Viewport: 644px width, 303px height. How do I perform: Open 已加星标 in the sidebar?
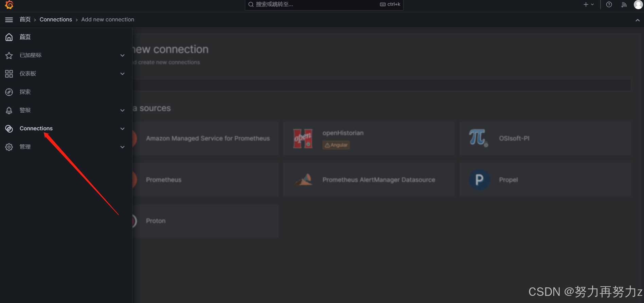tap(31, 55)
